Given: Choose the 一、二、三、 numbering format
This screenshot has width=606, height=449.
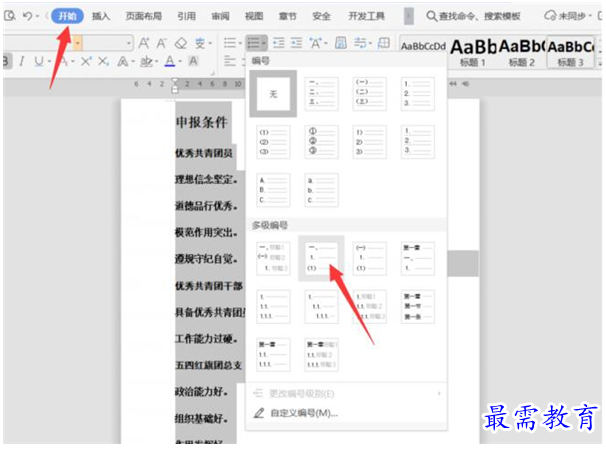Looking at the screenshot, I should (322, 94).
